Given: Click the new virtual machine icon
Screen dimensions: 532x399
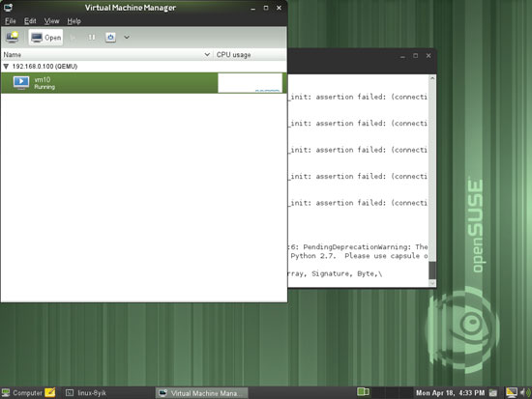Looking at the screenshot, I should tap(13, 38).
